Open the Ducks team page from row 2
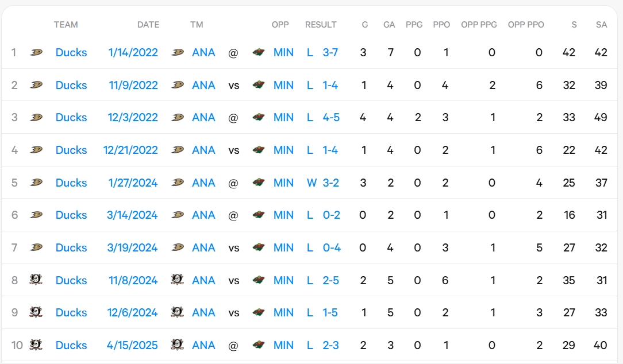623x364 pixels. tap(71, 85)
